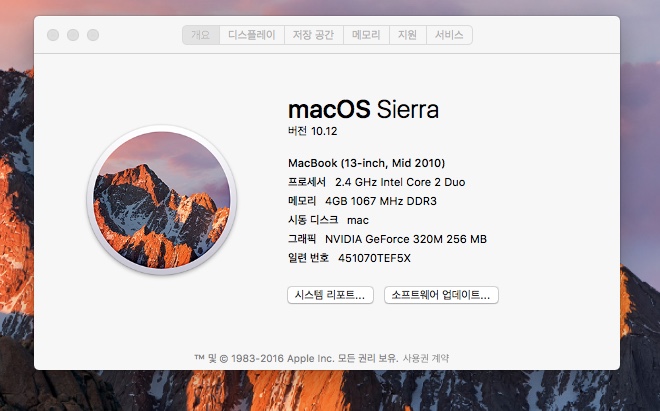Image resolution: width=660 pixels, height=411 pixels.
Task: Switch to the 디스플레이 tab
Action: [252, 35]
